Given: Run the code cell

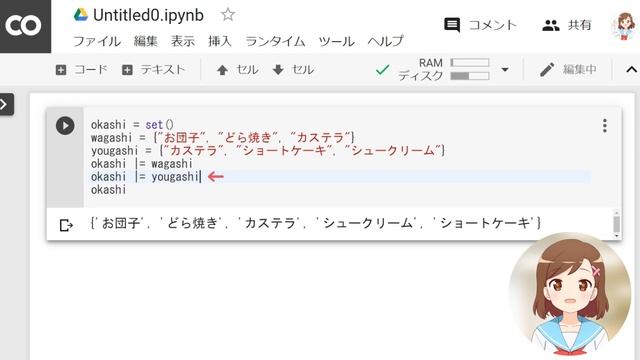Looking at the screenshot, I should click(x=65, y=125).
